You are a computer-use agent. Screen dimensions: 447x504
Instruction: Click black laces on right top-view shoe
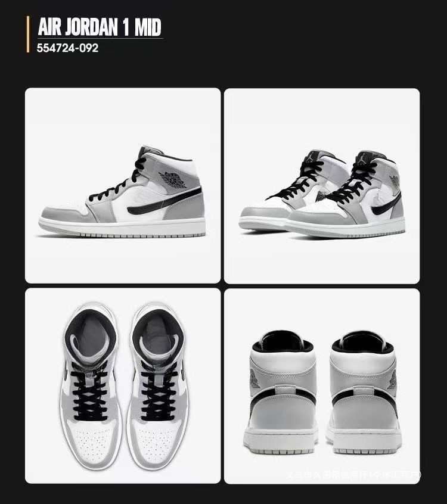158,391
